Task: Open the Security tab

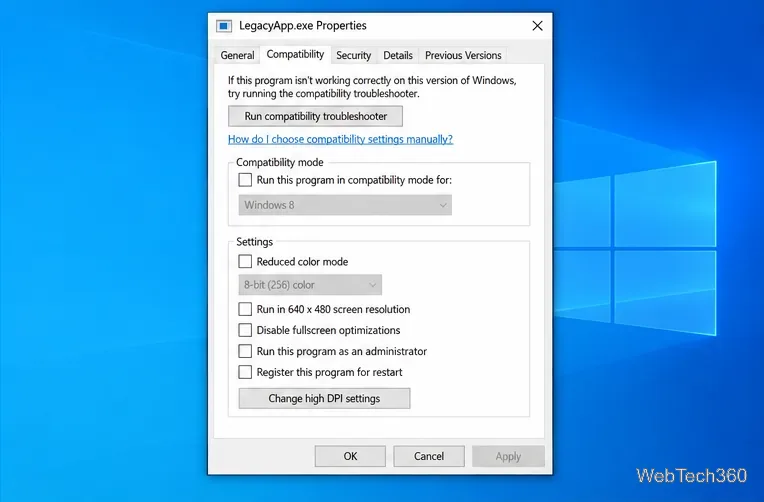Action: (353, 55)
